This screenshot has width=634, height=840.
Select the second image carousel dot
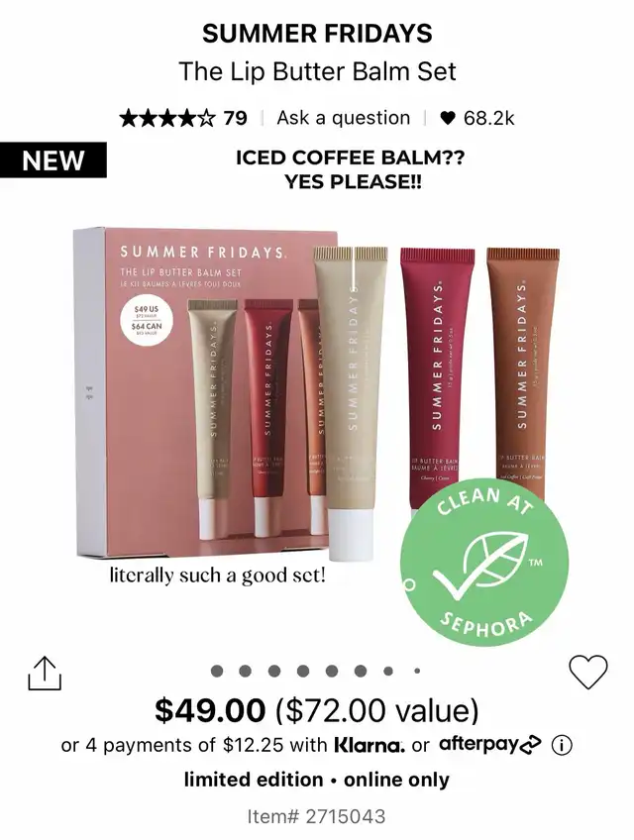pyautogui.click(x=245, y=671)
